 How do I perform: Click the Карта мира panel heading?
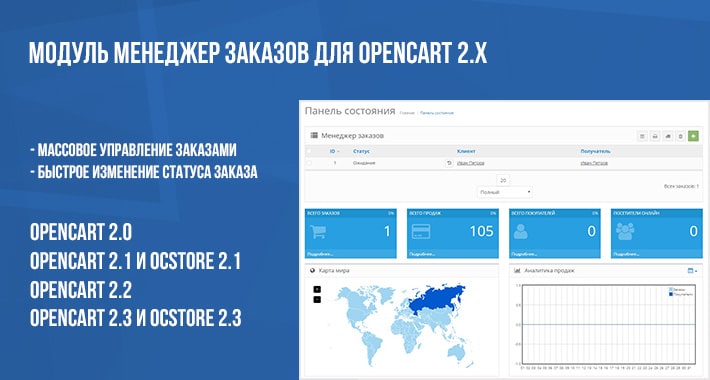tap(334, 270)
